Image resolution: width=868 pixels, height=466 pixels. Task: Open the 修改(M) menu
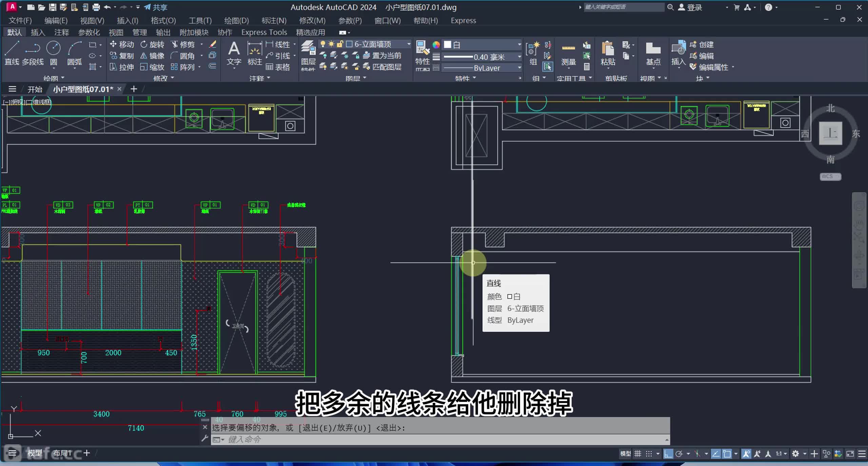click(x=312, y=20)
